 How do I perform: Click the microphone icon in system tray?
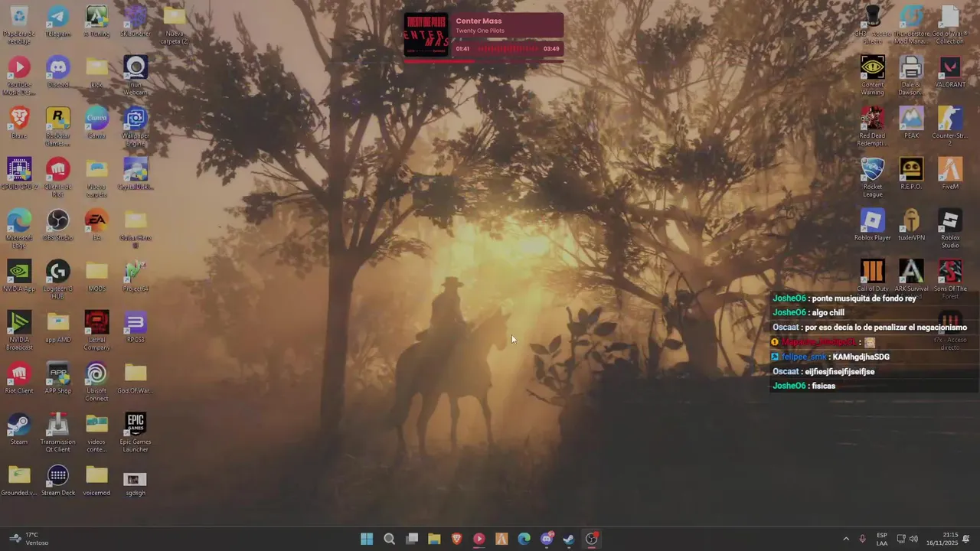tap(863, 539)
